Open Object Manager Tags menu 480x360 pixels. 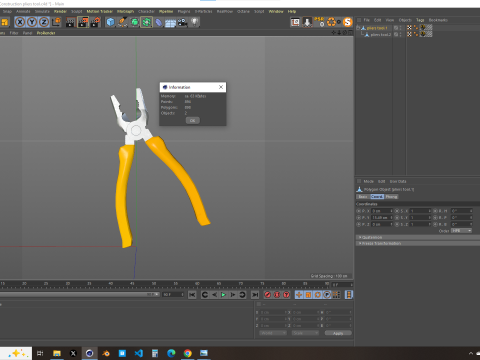coord(420,20)
